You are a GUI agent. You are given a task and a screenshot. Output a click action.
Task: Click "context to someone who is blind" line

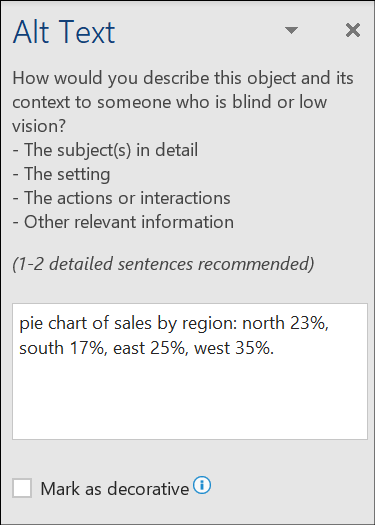point(169,102)
